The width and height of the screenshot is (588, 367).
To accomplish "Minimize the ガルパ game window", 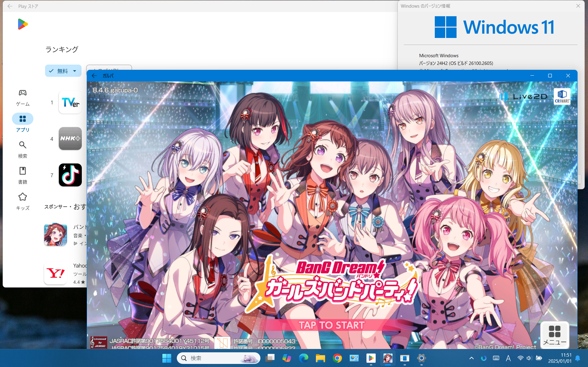I will (x=532, y=76).
